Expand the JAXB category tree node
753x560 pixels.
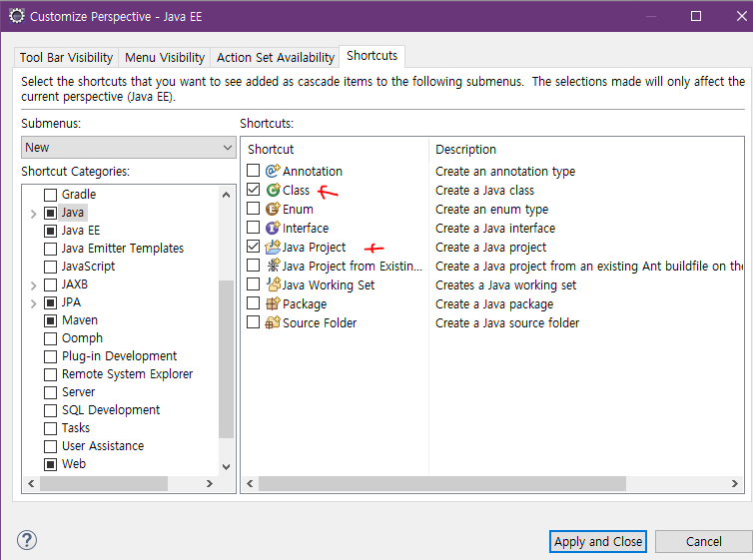pyautogui.click(x=33, y=285)
